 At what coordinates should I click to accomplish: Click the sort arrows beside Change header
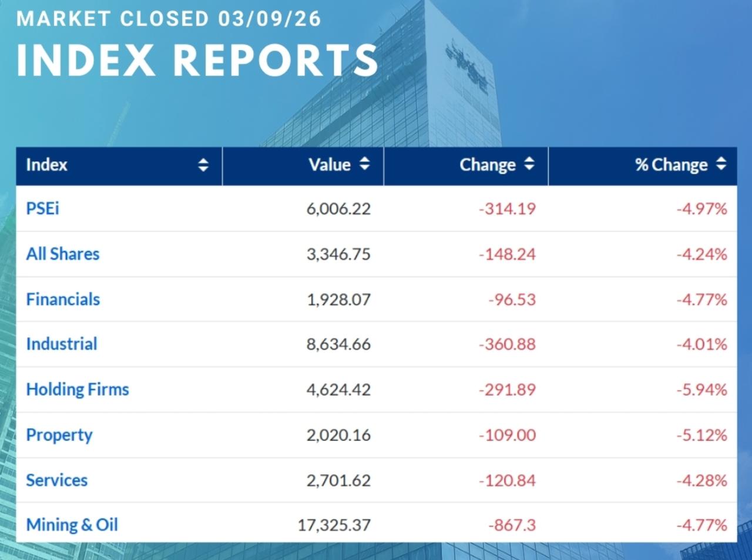(x=529, y=164)
